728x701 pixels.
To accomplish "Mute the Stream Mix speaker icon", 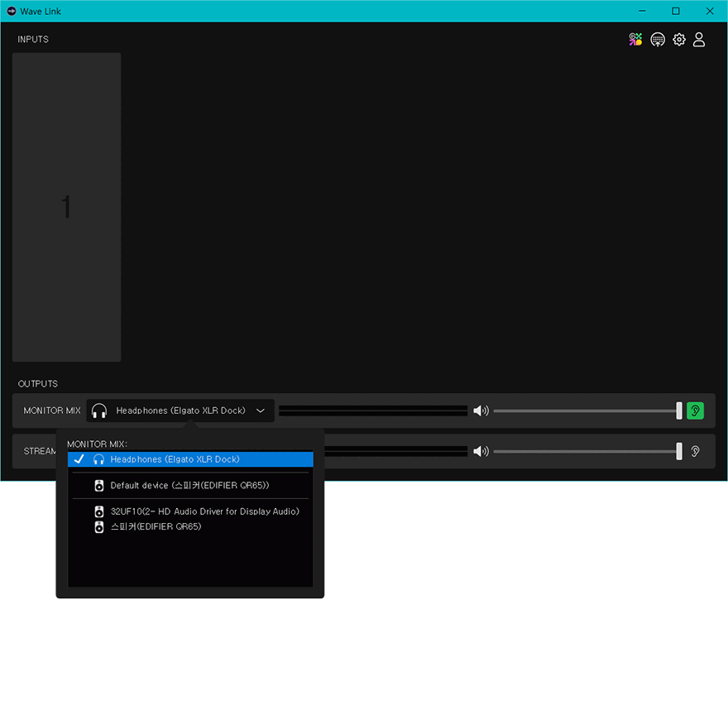I will 481,451.
